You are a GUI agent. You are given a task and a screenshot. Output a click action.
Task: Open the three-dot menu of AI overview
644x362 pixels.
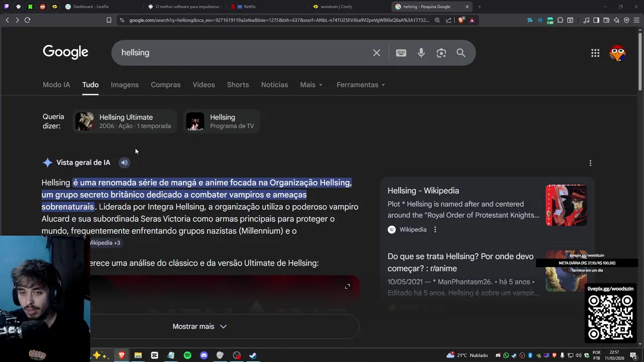590,163
